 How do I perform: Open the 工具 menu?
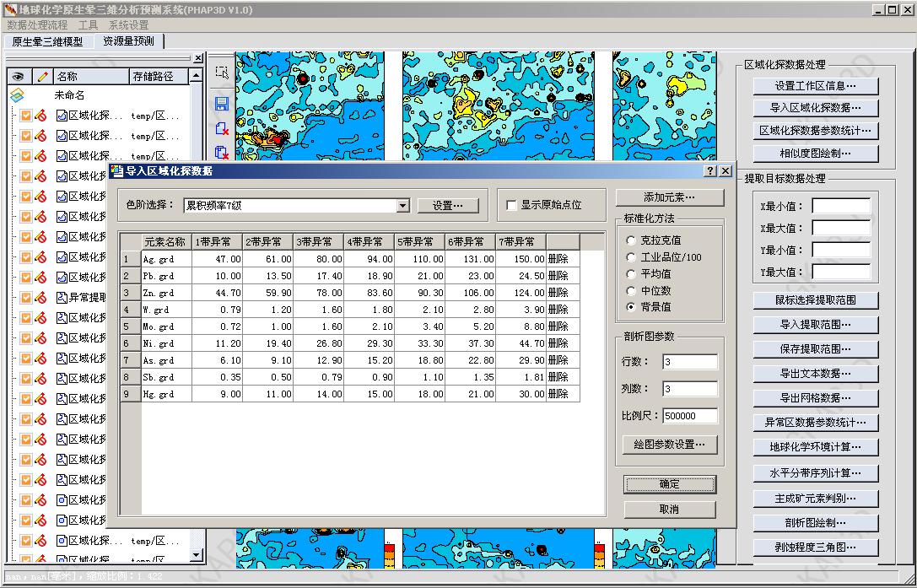[89, 25]
